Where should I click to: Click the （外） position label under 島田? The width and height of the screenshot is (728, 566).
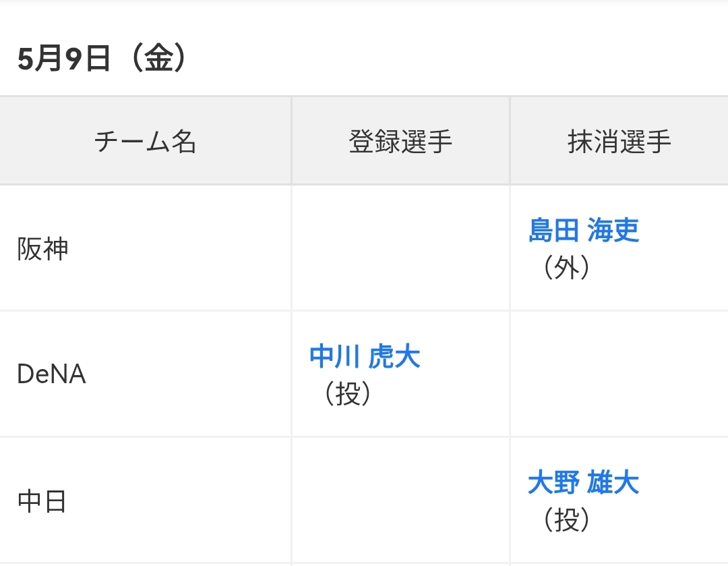[566, 268]
